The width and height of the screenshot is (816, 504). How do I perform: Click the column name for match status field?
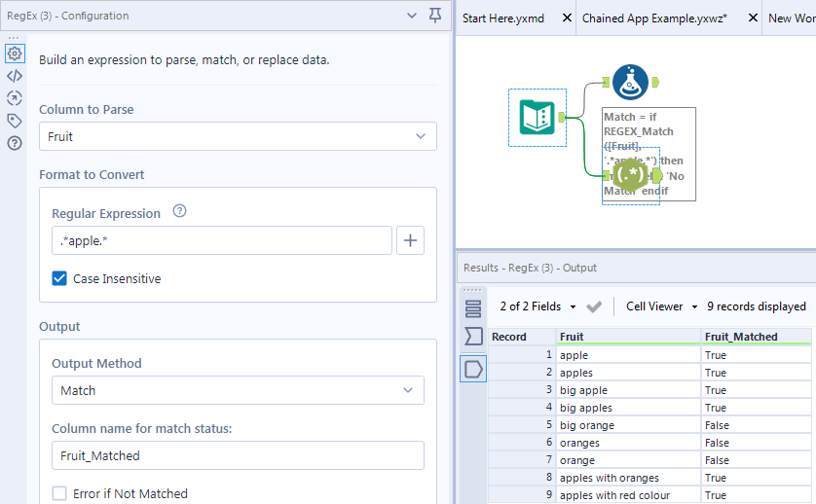[238, 455]
